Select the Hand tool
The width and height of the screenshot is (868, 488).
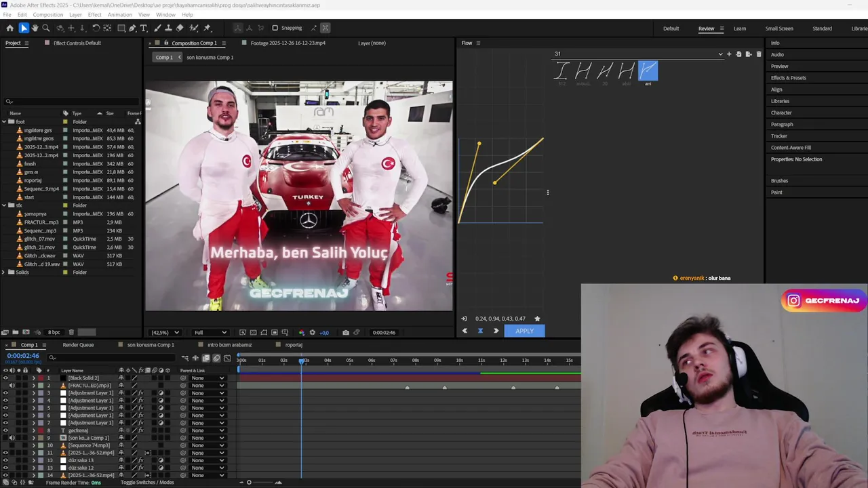pos(35,28)
